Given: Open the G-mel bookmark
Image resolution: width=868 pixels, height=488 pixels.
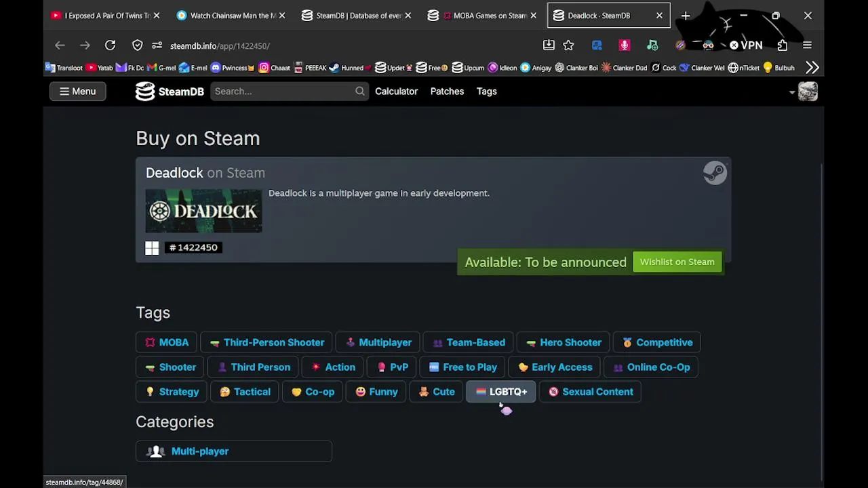Looking at the screenshot, I should coord(161,68).
